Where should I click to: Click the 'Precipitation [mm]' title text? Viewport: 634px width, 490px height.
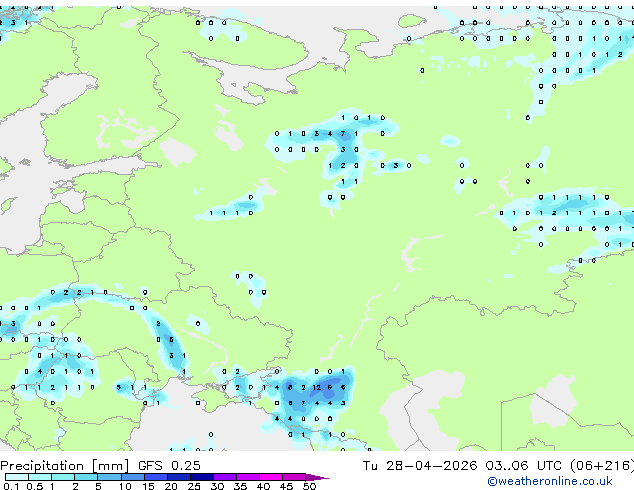pyautogui.click(x=65, y=466)
